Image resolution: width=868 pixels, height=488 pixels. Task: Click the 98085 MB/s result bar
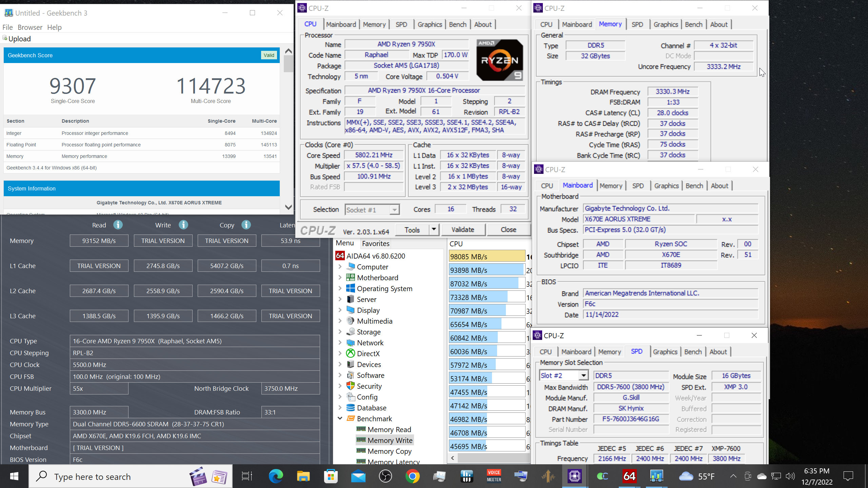tap(487, 257)
